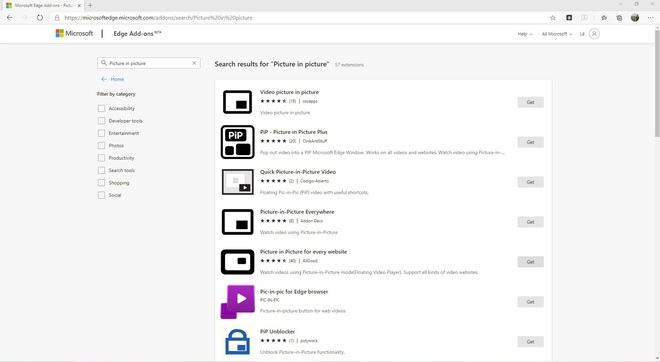The width and height of the screenshot is (660, 362).
Task: Click the Microsoft logo
Action: (x=74, y=33)
